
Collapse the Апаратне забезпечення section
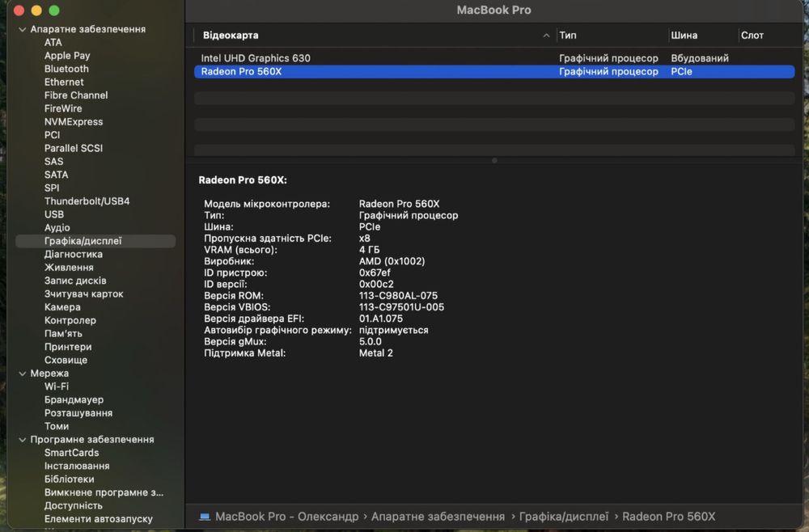22,29
